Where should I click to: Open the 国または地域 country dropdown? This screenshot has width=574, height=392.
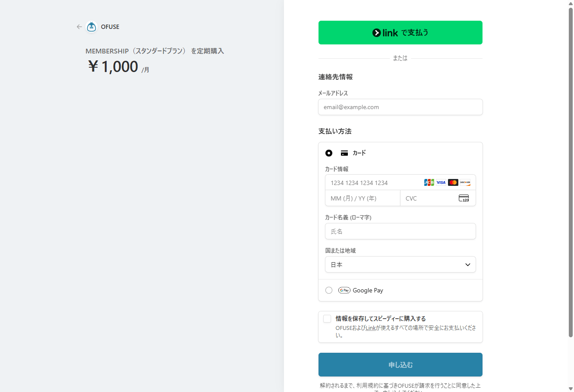pyautogui.click(x=400, y=264)
